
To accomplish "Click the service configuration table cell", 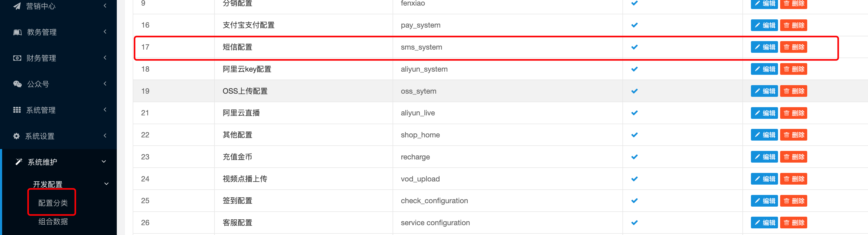I will (435, 223).
